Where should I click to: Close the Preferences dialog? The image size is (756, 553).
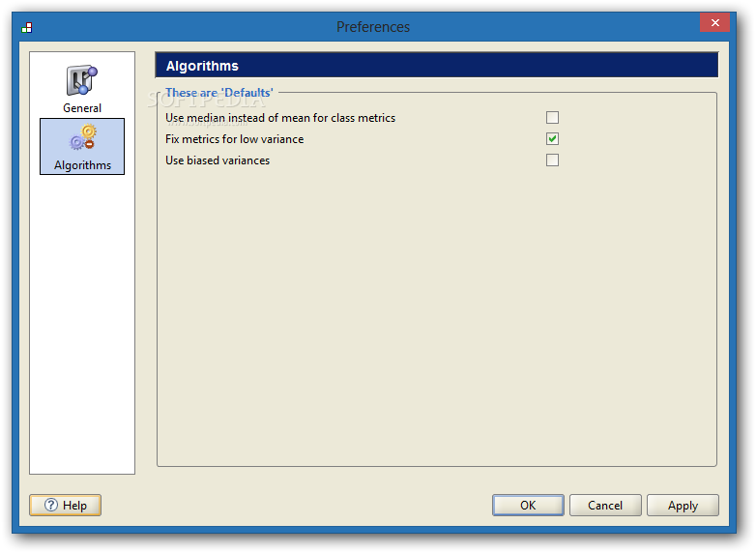click(715, 22)
